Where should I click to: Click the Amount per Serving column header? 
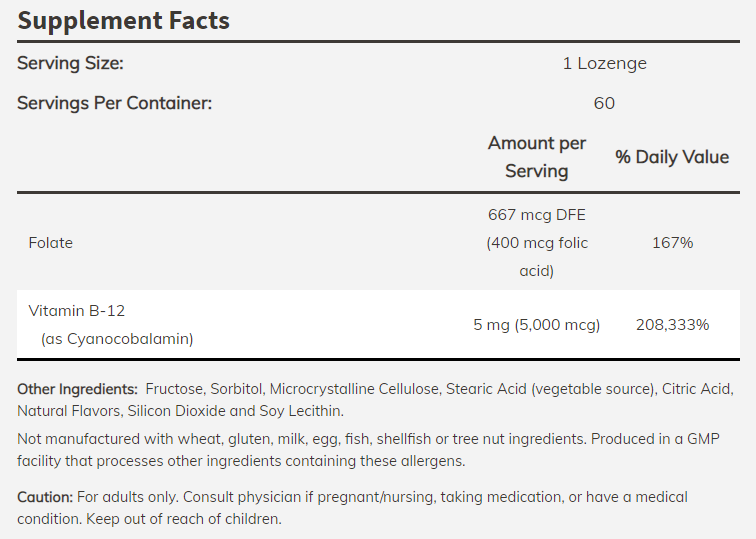point(537,157)
